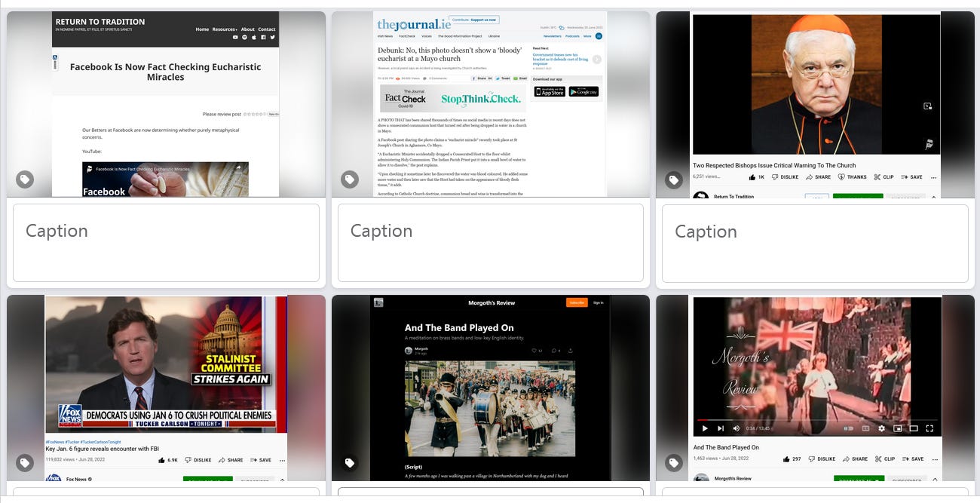Click the 'A meditation on brass bands' subtitle text
Image resolution: width=980 pixels, height=503 pixels.
(x=464, y=338)
